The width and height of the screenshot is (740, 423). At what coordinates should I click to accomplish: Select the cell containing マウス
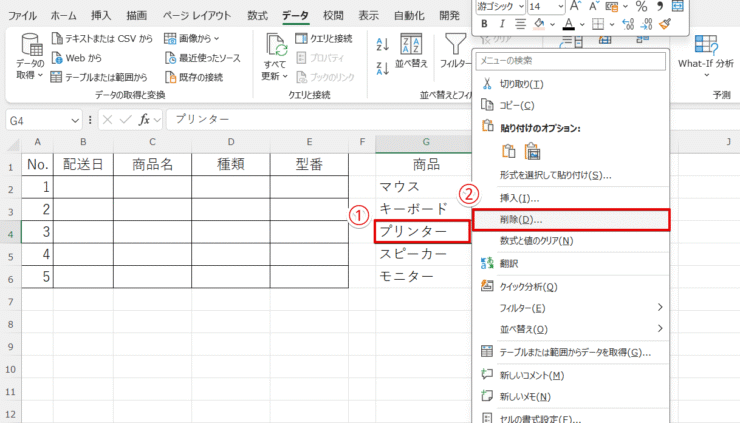pos(423,187)
